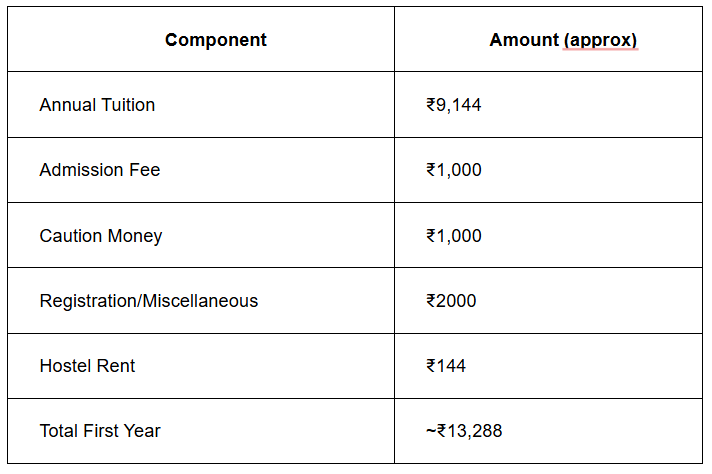Click the ₹2000 amount cell
Screen dimensions: 712x474
451,301
